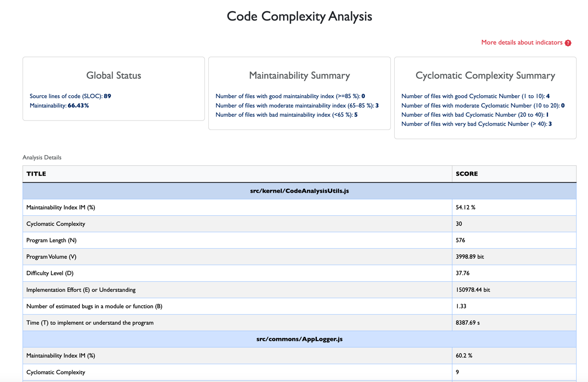Click the score cell showing 9
The width and height of the screenshot is (588, 382).
(x=514, y=372)
